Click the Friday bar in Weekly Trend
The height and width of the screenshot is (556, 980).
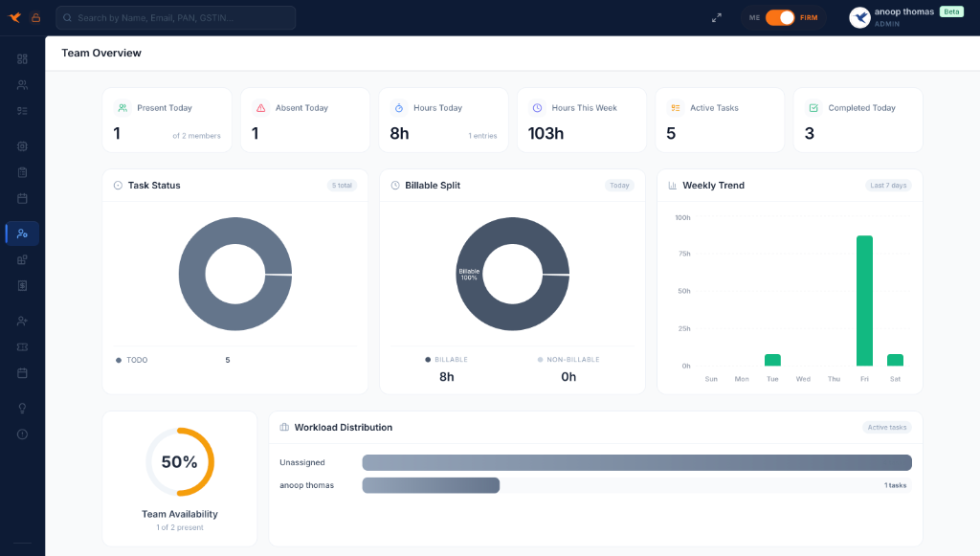point(864,300)
